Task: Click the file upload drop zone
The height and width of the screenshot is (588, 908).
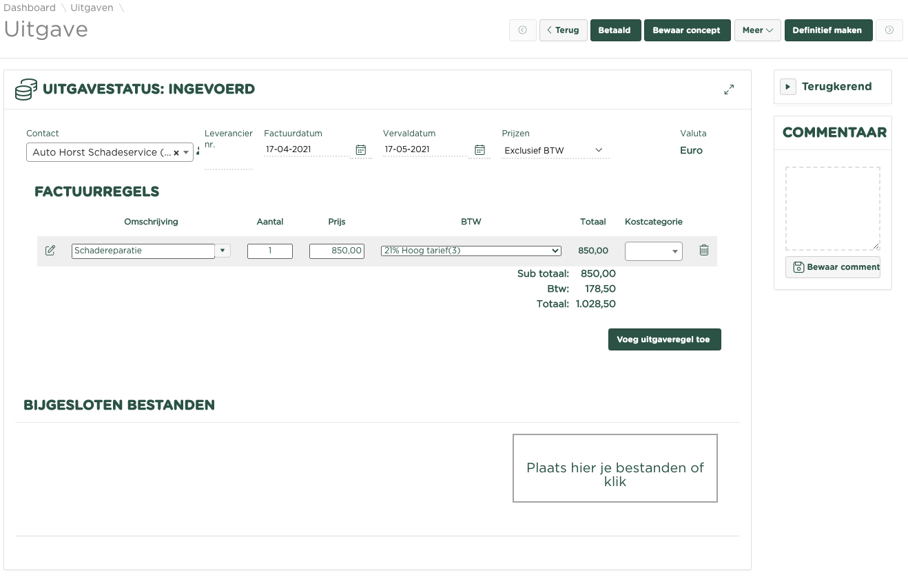Action: (615, 468)
